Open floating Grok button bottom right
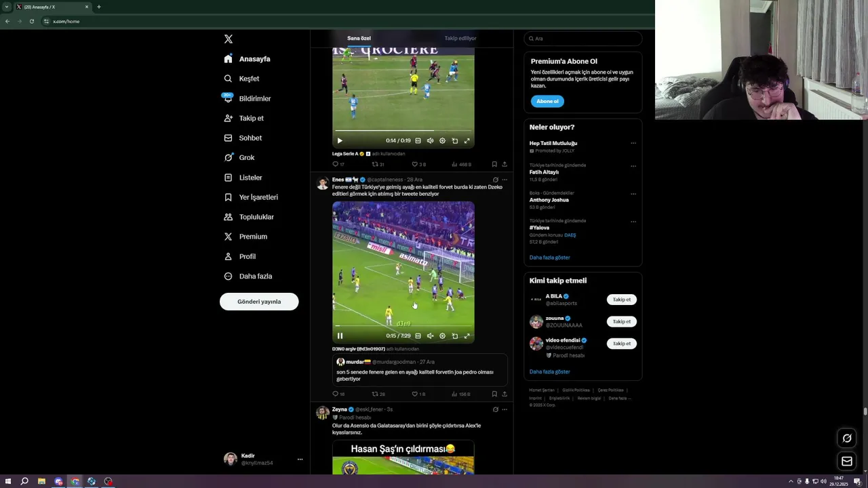 (x=847, y=439)
